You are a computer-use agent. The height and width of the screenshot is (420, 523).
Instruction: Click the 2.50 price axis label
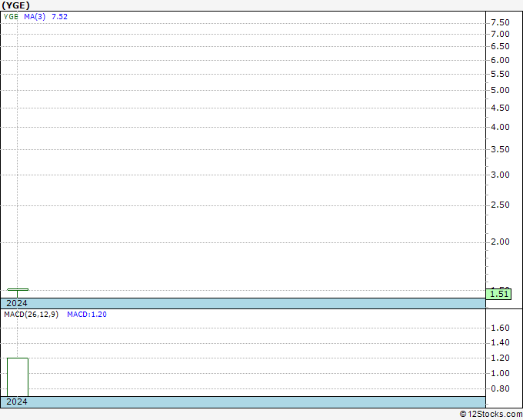[x=501, y=205]
